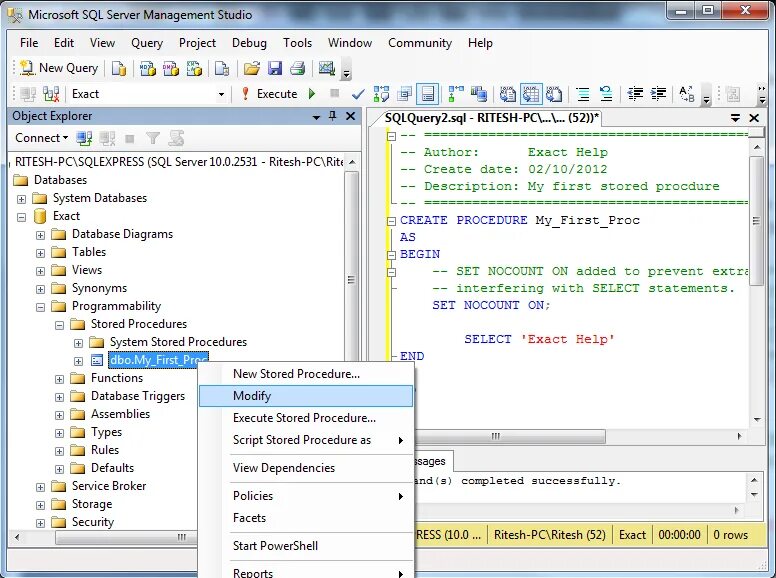The width and height of the screenshot is (776, 578).
Task: Select the Database Diagrams folder
Action: [x=122, y=234]
